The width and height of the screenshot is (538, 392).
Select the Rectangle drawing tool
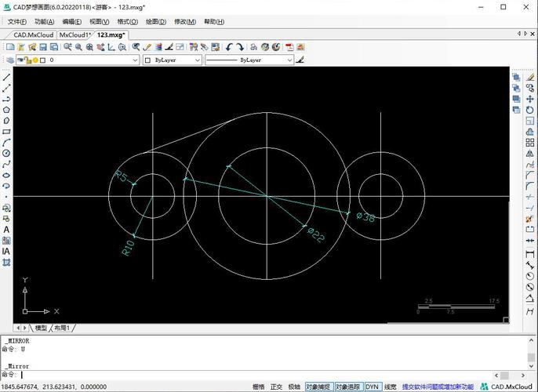[x=6, y=132]
